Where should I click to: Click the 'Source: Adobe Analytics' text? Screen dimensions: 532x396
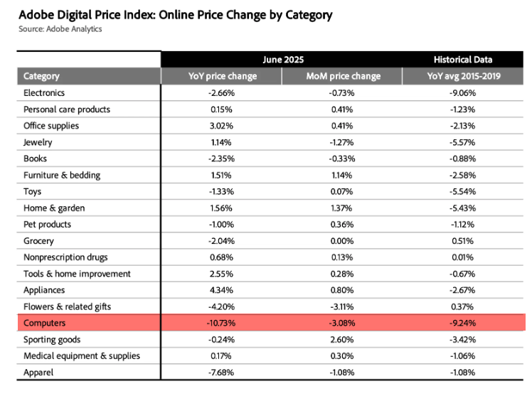coord(60,29)
